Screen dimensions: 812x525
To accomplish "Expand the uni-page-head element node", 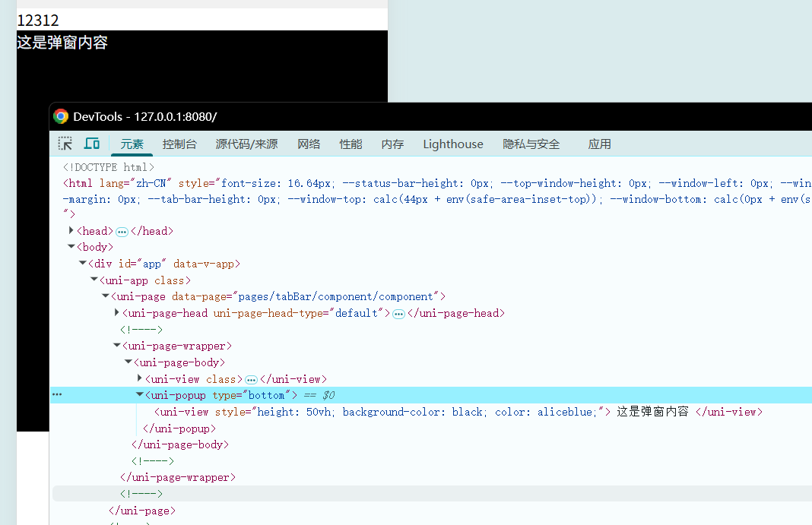I will click(117, 313).
